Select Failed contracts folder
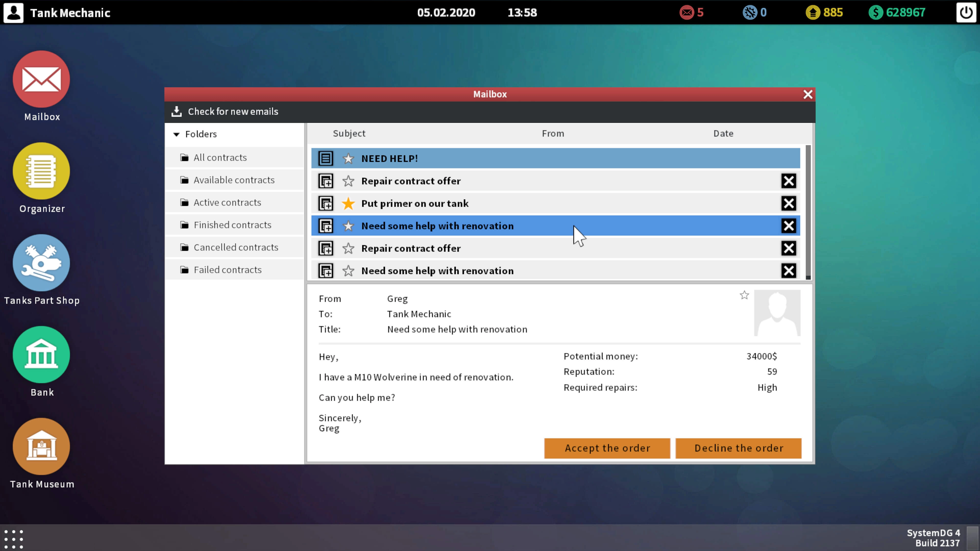This screenshot has height=551, width=980. [227, 270]
